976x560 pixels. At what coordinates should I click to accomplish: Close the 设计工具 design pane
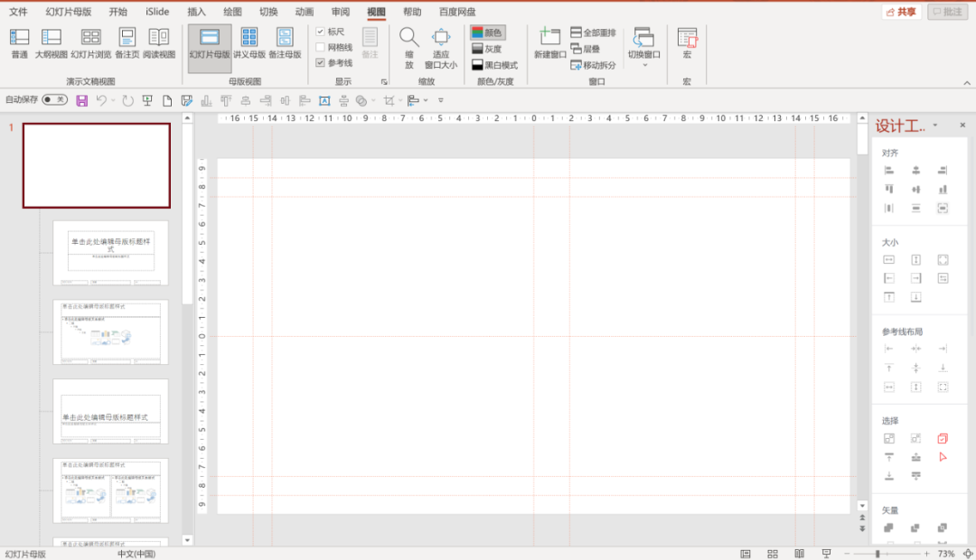[962, 125]
